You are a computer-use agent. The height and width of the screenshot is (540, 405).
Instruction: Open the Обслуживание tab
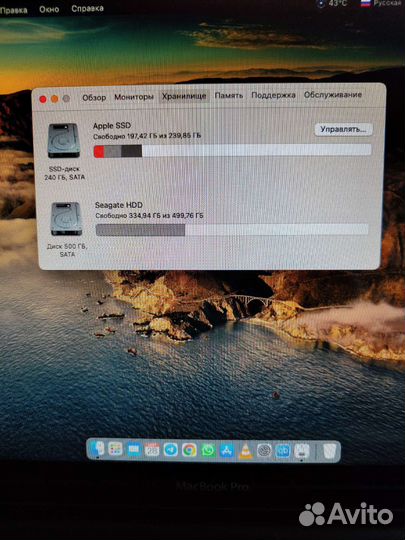coord(333,95)
